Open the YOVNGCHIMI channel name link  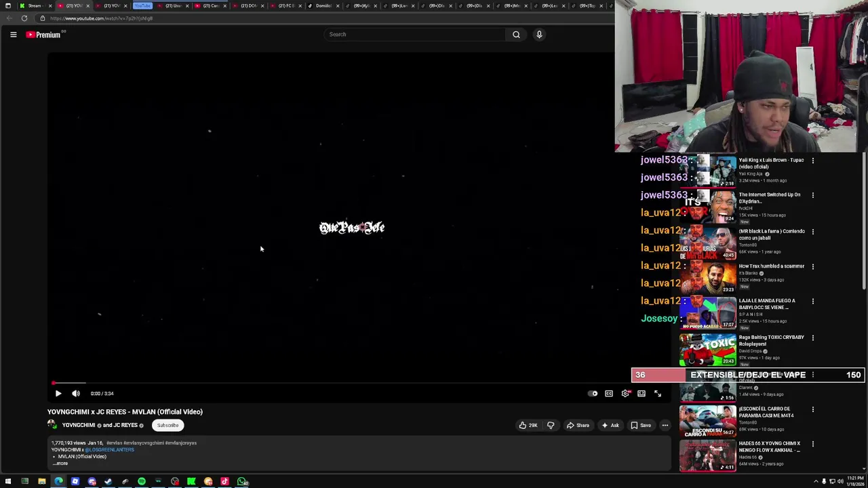click(79, 426)
